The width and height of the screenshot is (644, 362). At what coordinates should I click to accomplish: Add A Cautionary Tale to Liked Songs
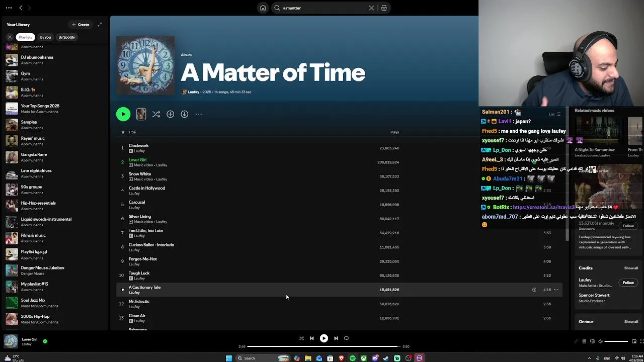(x=534, y=290)
